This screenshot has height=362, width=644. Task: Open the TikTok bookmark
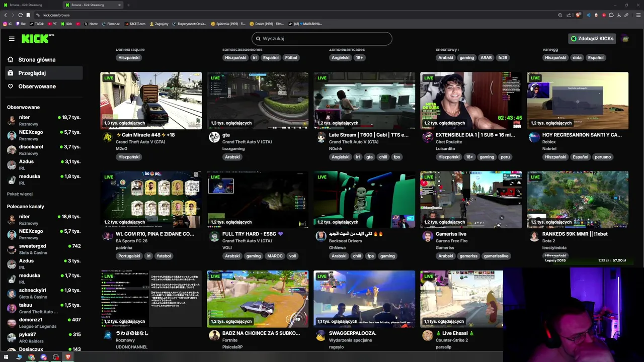coord(37,24)
